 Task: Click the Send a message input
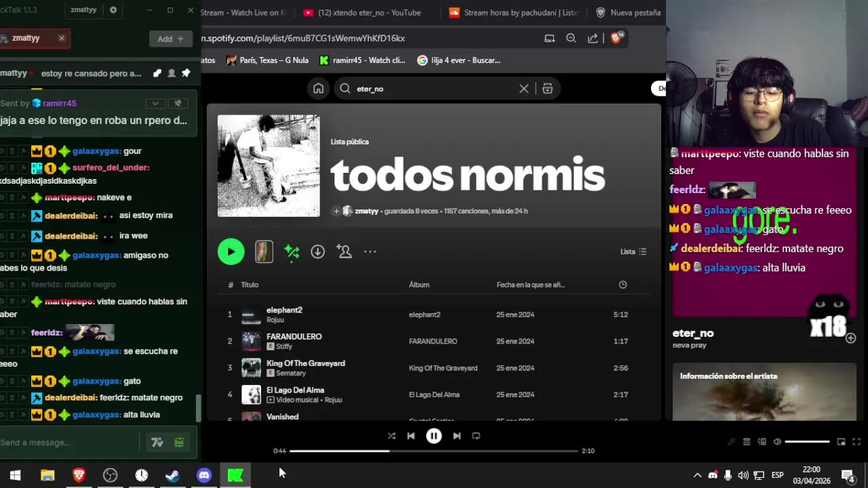coord(68,443)
